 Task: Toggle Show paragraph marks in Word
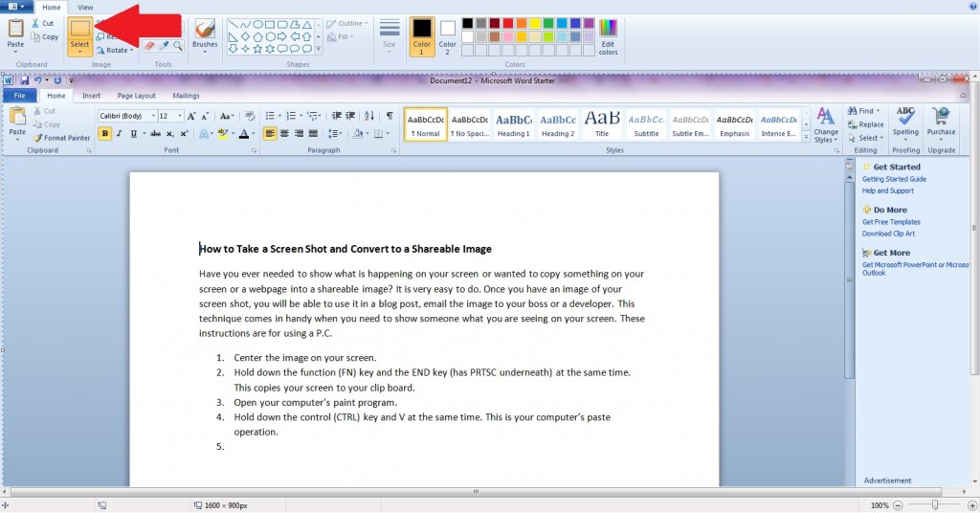[x=390, y=116]
